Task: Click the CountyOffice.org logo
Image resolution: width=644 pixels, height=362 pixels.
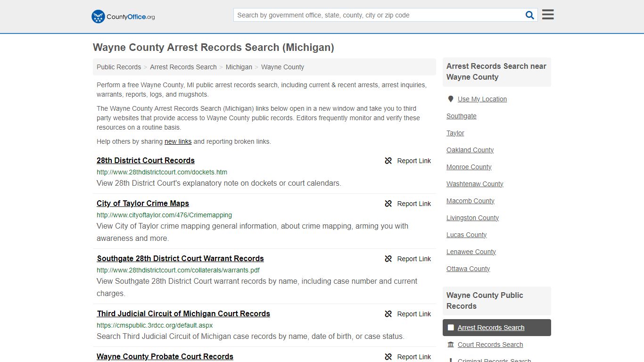Action: (123, 16)
